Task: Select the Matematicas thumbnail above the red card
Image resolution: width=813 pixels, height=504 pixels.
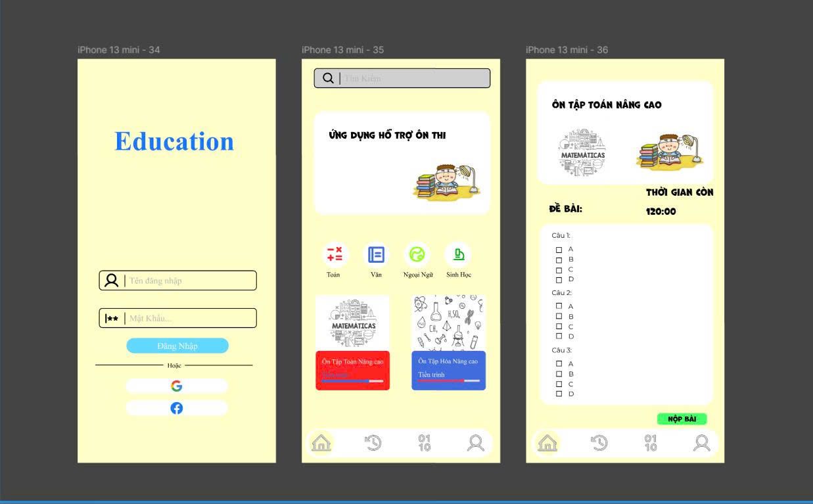Action: (353, 323)
